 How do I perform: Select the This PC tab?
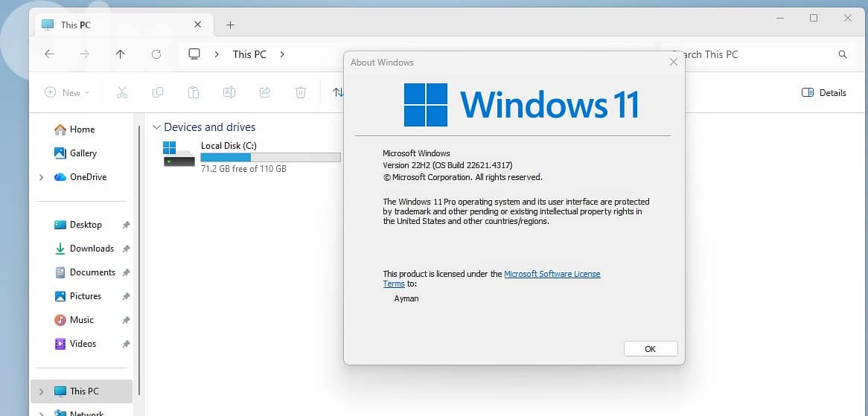coord(112,25)
